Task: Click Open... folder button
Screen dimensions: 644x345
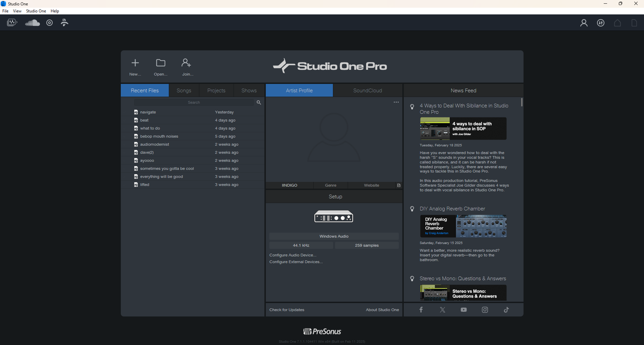Action: 161,67
